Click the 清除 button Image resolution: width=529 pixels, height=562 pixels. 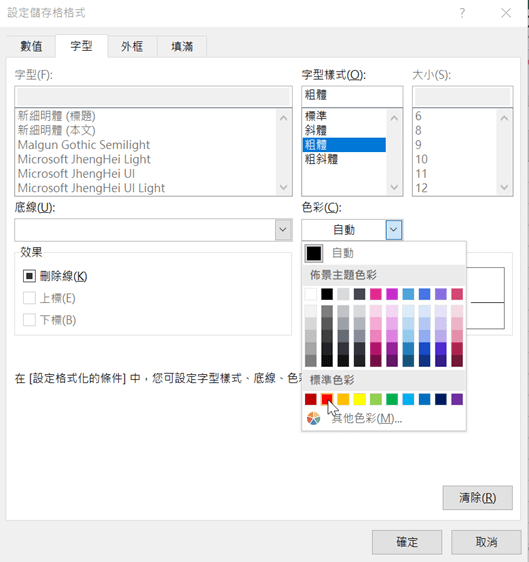tap(477, 497)
